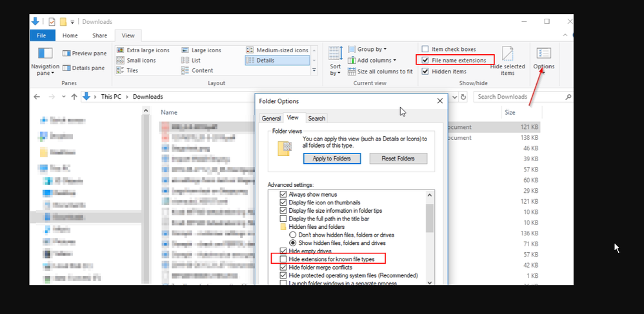Switch to the Share ribbon tab
This screenshot has width=644, height=314.
point(100,35)
